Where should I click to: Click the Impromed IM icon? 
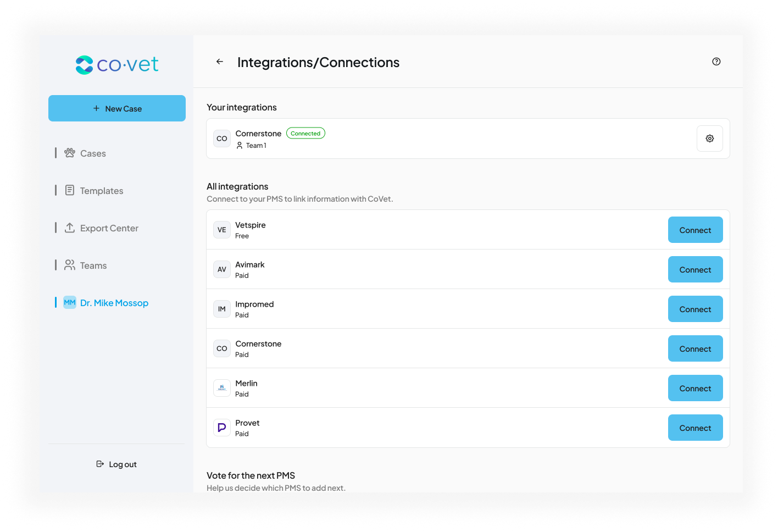(x=222, y=309)
